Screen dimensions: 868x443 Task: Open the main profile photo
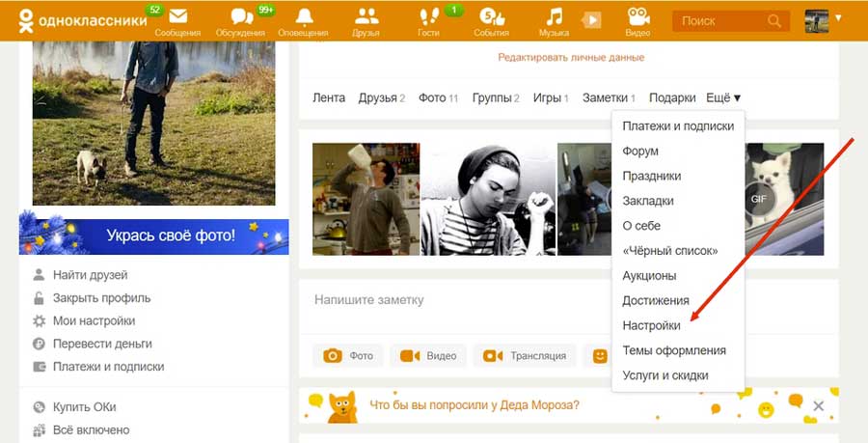(x=154, y=123)
